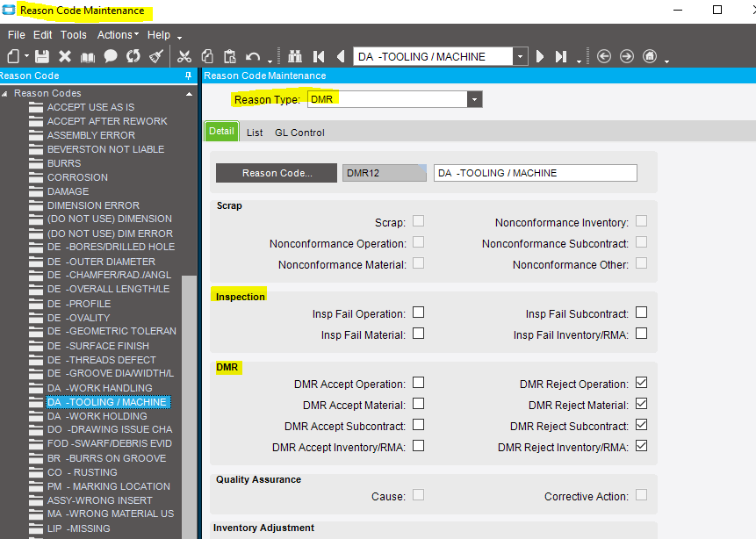Switch to the GL Control tab
The height and width of the screenshot is (539, 756).
(299, 133)
